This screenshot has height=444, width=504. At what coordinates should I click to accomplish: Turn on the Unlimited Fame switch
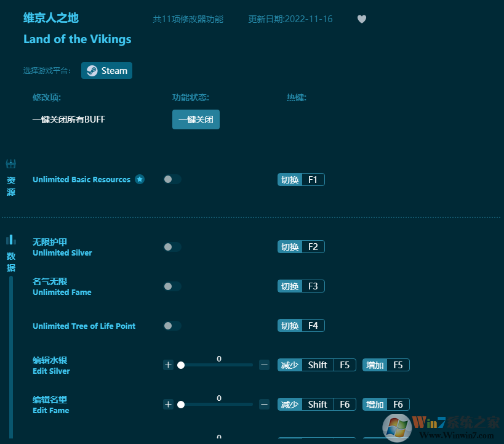[172, 286]
